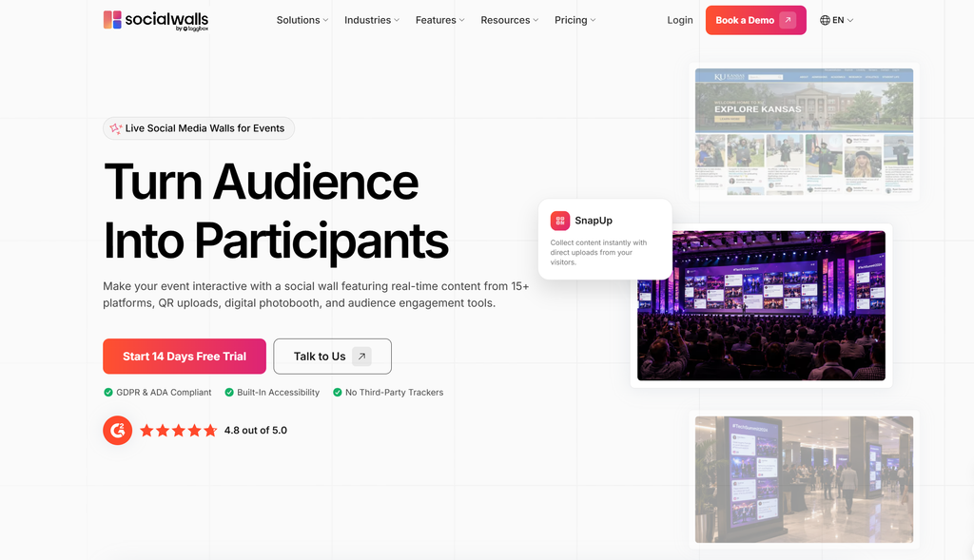Expand the Industries chevron arrow
The height and width of the screenshot is (560, 974).
click(x=397, y=21)
